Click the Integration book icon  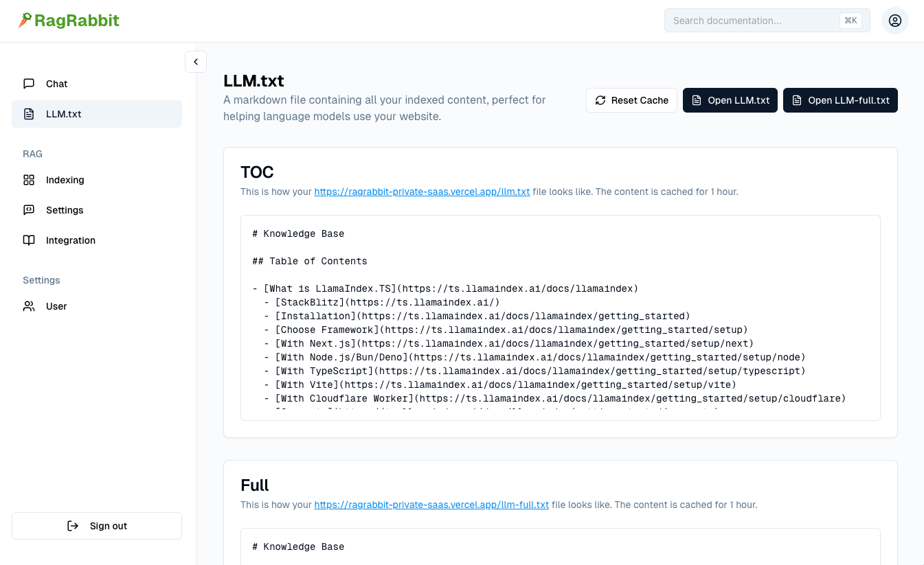pyautogui.click(x=29, y=240)
